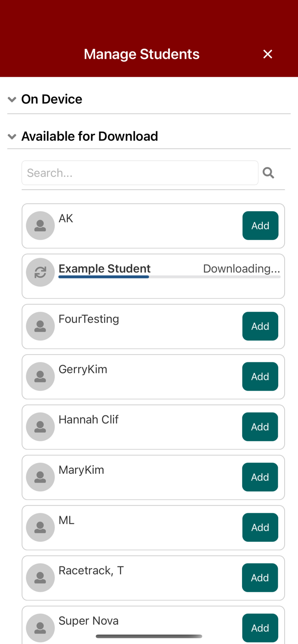Viewport: 298px width, 644px height.
Task: Click FourTesting's profile avatar icon
Action: pyautogui.click(x=40, y=326)
